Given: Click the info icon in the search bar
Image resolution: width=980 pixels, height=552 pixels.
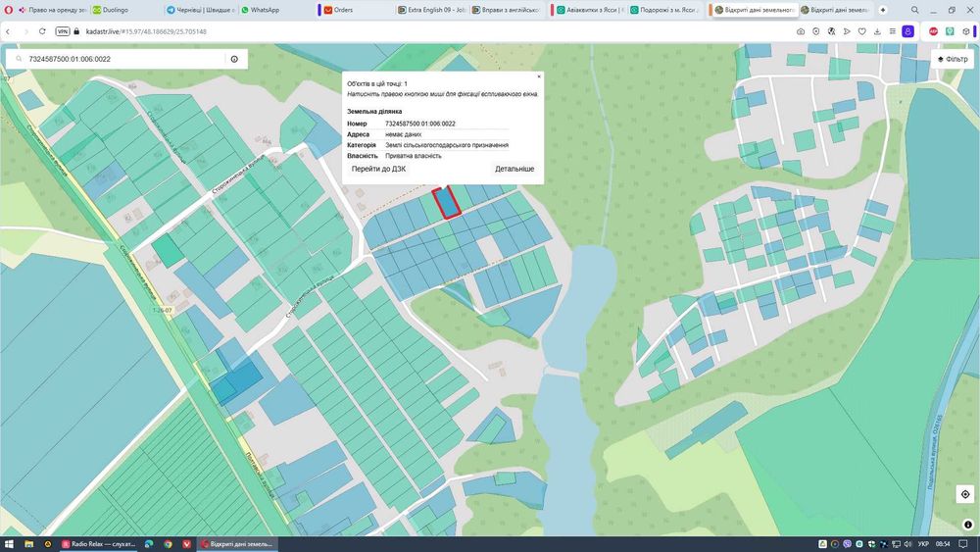Looking at the screenshot, I should click(x=234, y=59).
